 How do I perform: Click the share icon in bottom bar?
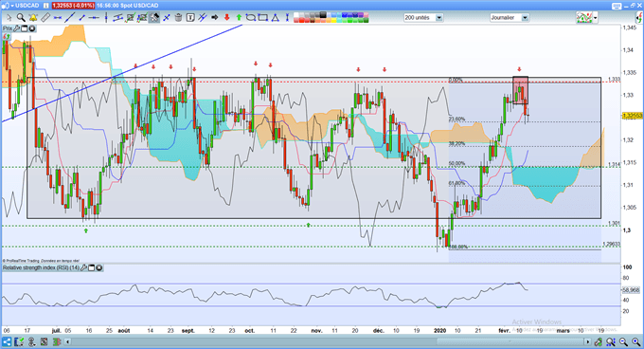tap(7, 341)
